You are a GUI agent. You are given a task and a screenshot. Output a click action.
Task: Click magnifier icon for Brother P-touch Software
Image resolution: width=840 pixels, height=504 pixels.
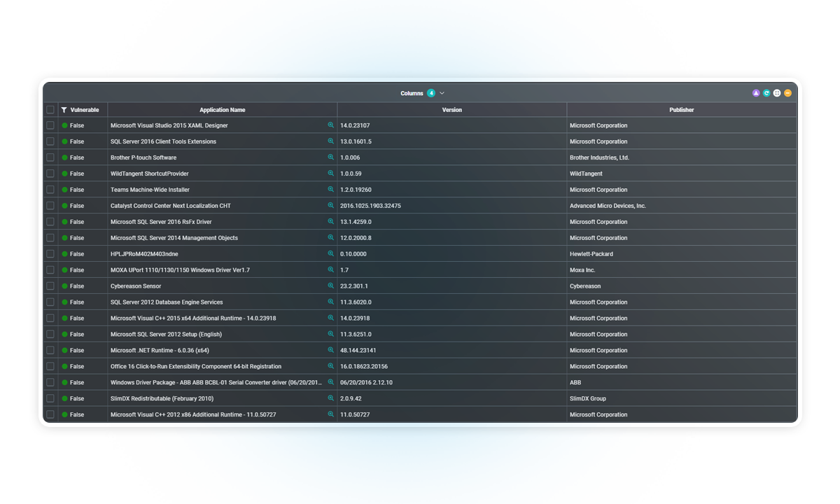[x=331, y=157]
